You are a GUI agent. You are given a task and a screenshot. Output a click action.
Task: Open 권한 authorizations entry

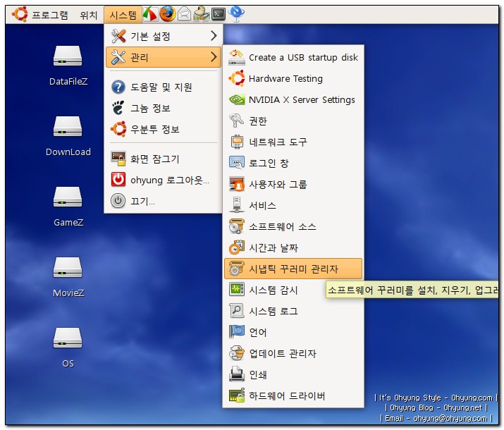tap(293, 121)
